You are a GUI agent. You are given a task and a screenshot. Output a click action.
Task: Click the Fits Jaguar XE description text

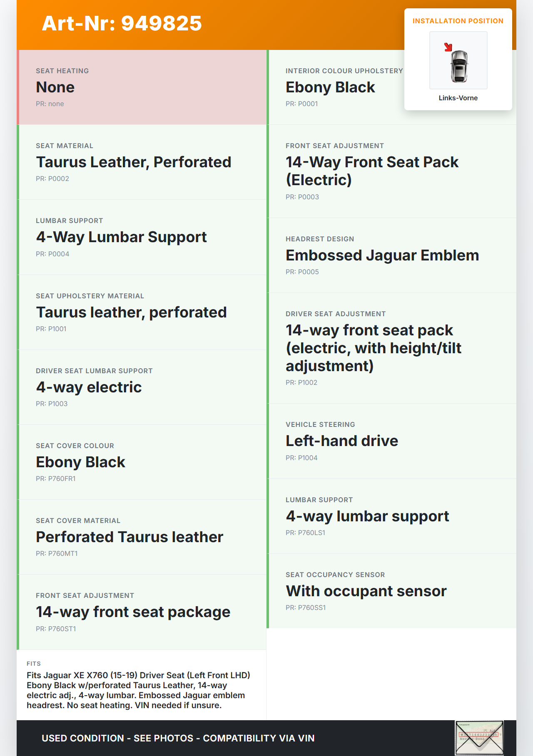tap(138, 690)
